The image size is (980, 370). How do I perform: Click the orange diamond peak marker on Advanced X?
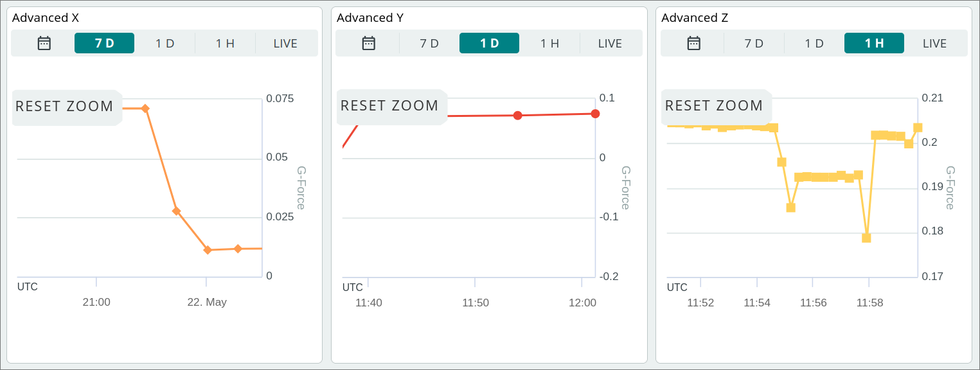pyautogui.click(x=145, y=109)
